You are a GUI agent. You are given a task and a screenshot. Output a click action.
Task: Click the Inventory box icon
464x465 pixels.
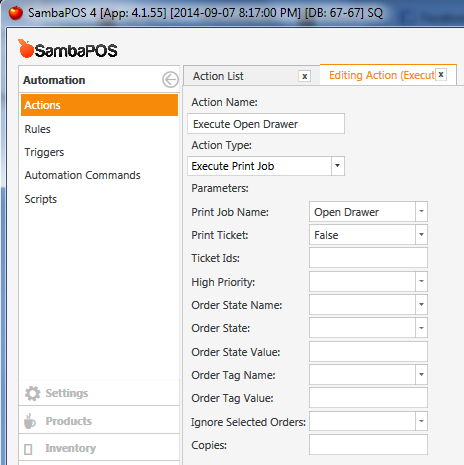click(28, 449)
